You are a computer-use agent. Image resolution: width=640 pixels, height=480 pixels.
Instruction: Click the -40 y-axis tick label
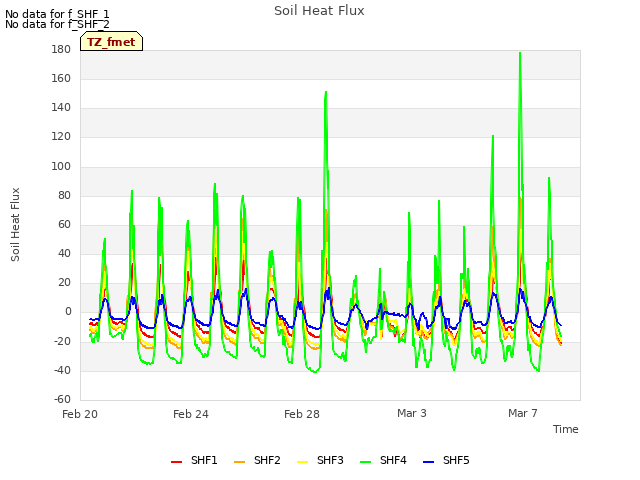62,371
